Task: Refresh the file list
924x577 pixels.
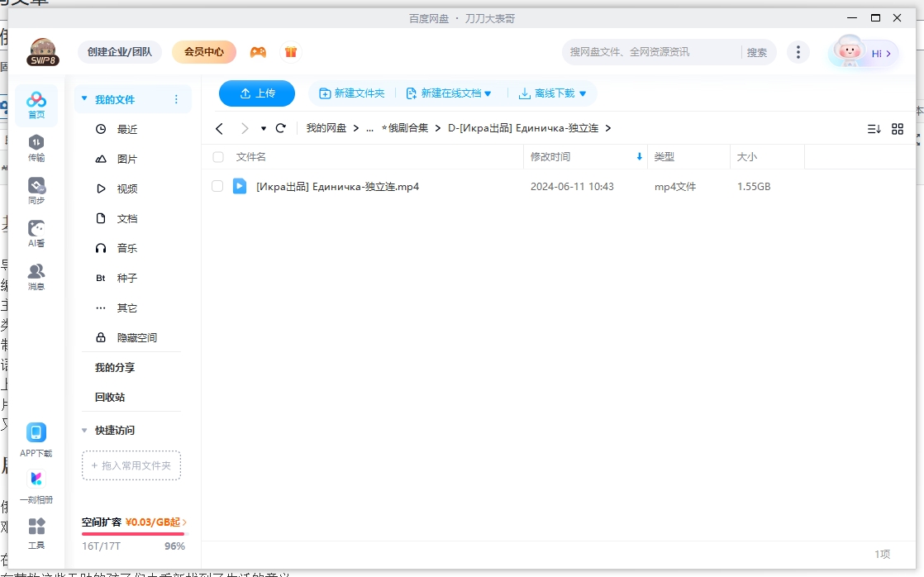Action: click(281, 128)
